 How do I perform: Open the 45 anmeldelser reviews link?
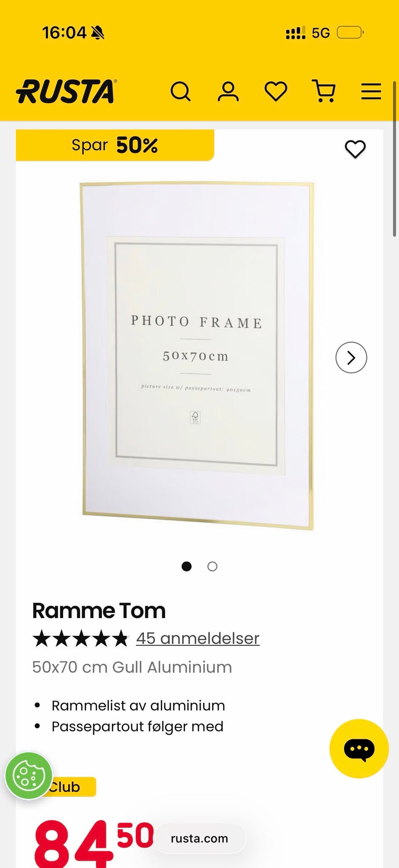click(198, 638)
